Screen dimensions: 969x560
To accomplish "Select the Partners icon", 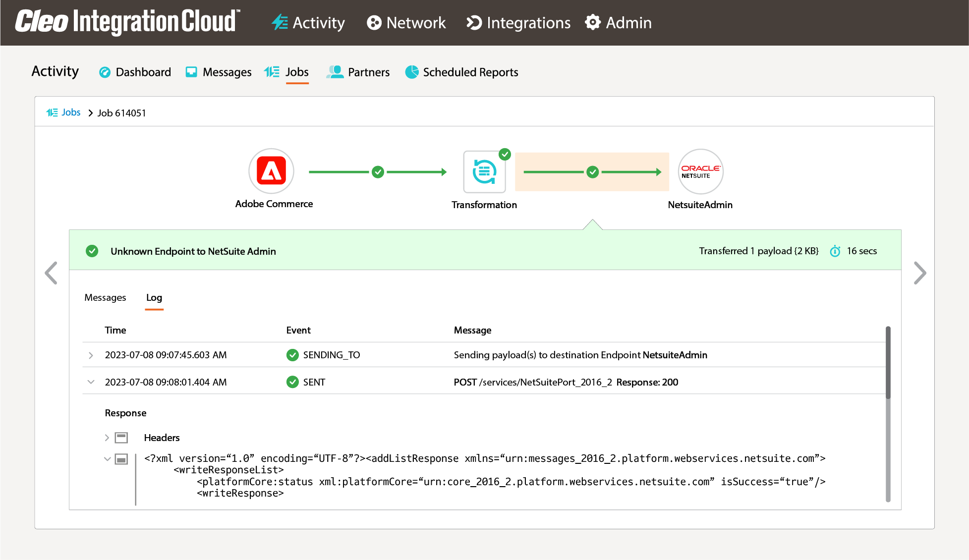I will point(335,71).
